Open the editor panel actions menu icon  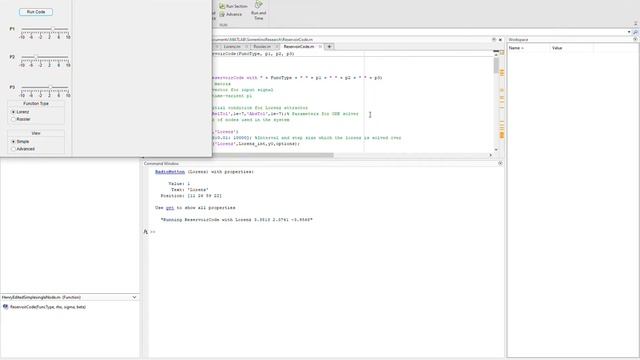click(x=494, y=40)
